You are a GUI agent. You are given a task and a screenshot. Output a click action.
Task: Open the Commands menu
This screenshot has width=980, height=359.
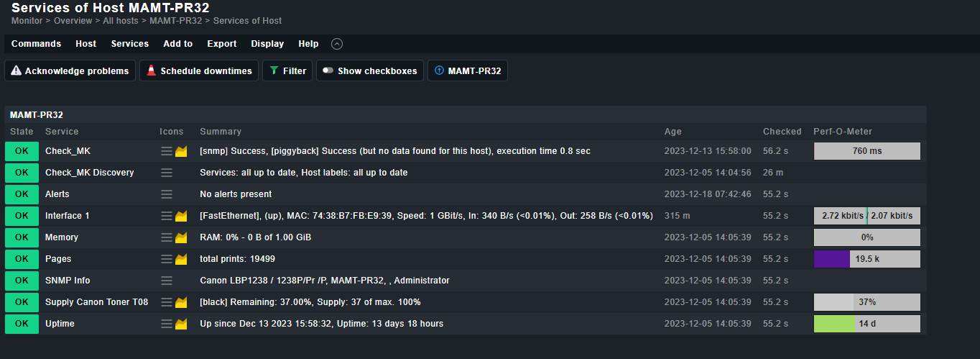point(36,44)
